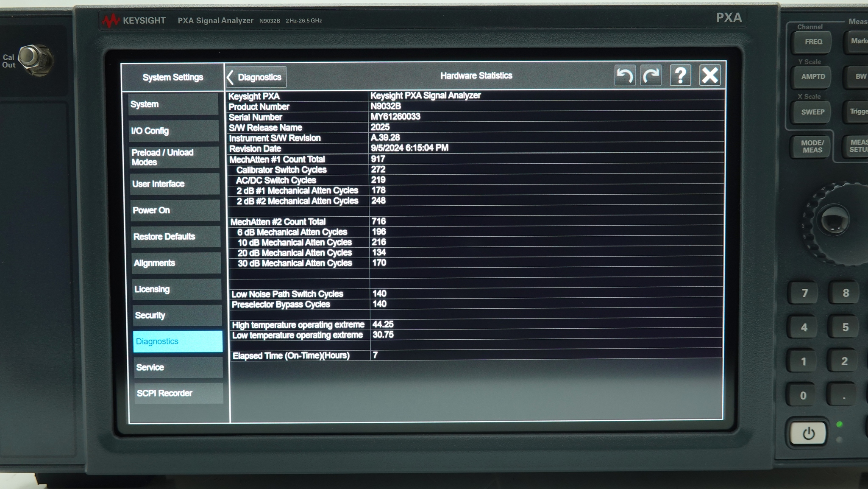868x489 pixels.
Task: Select the System settings tab
Action: click(x=174, y=104)
